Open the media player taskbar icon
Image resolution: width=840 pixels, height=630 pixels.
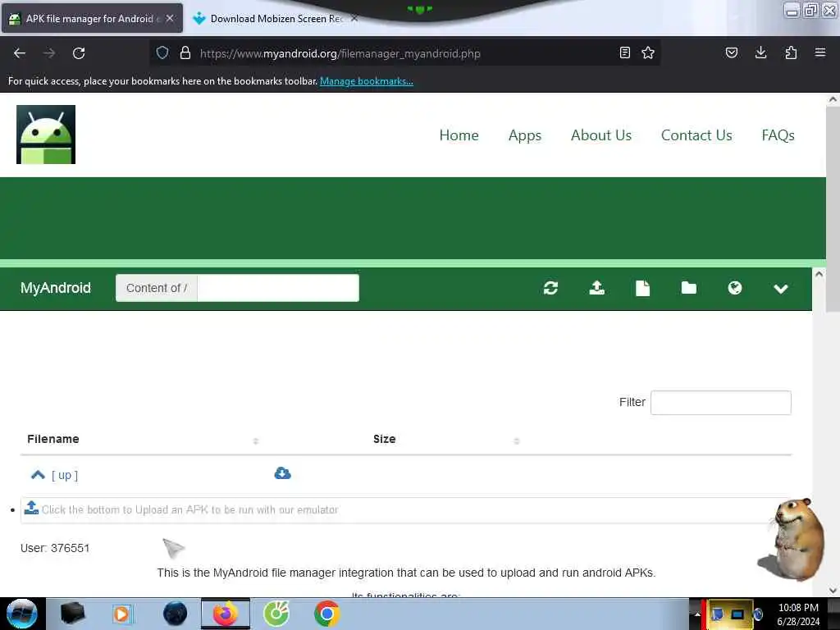point(122,614)
